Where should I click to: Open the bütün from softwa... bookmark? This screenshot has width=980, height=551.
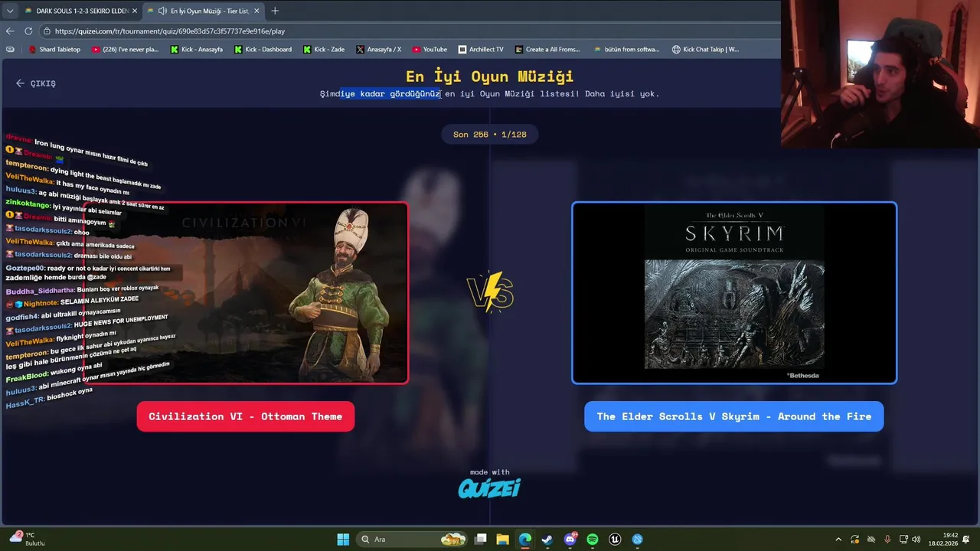click(x=626, y=49)
